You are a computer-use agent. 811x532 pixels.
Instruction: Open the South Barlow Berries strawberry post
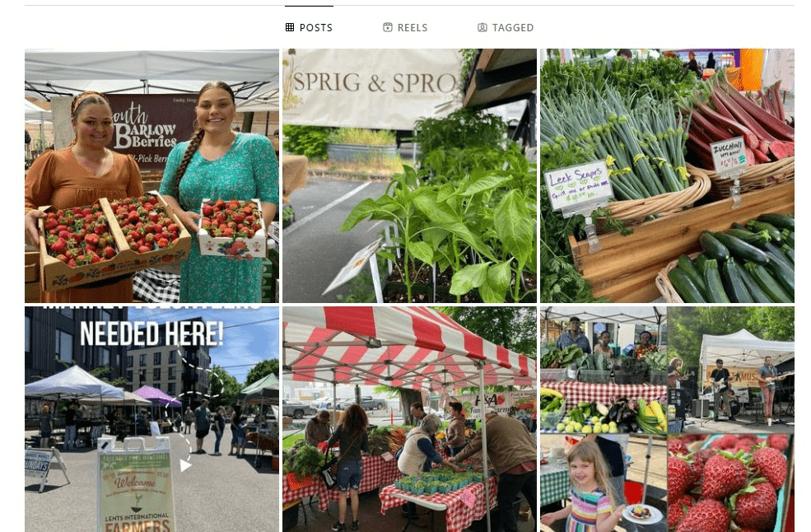coord(151,176)
